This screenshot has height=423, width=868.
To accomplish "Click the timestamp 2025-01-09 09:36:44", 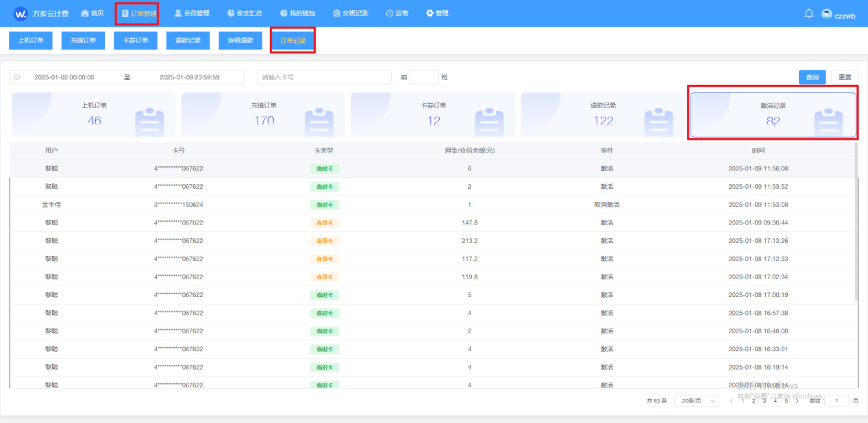I will pos(758,222).
